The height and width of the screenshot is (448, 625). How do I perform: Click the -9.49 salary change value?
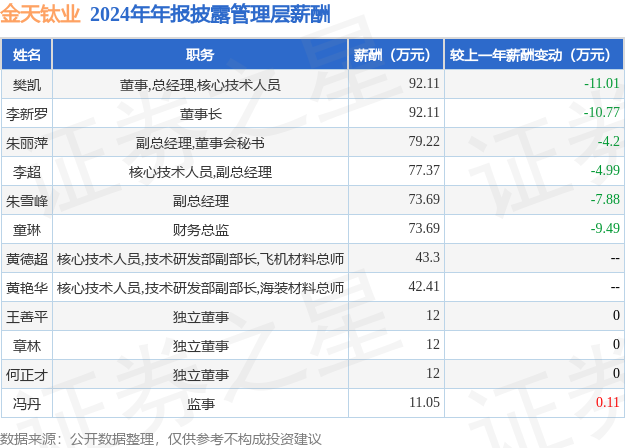(x=605, y=228)
